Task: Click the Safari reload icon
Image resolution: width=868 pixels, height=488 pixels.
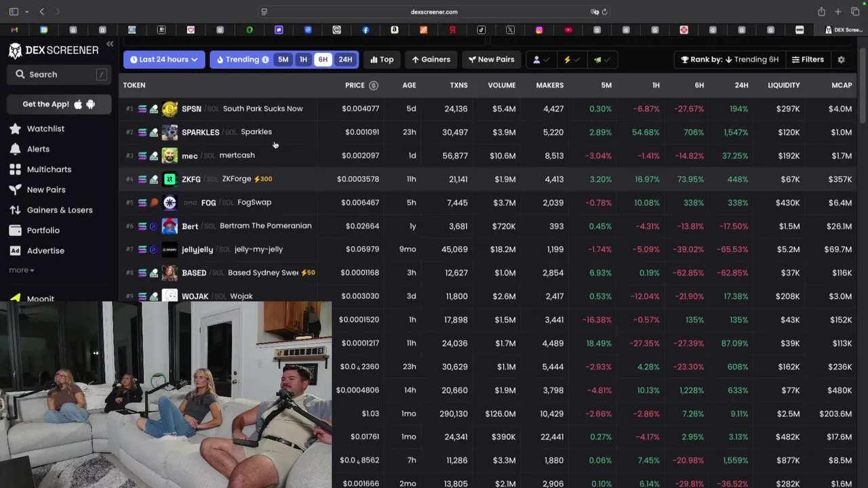Action: (604, 12)
